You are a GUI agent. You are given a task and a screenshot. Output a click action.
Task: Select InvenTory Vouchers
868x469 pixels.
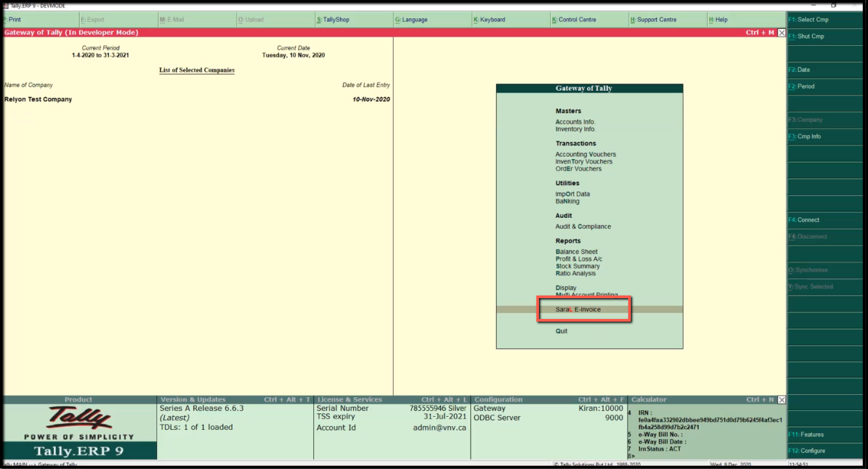[x=584, y=162]
